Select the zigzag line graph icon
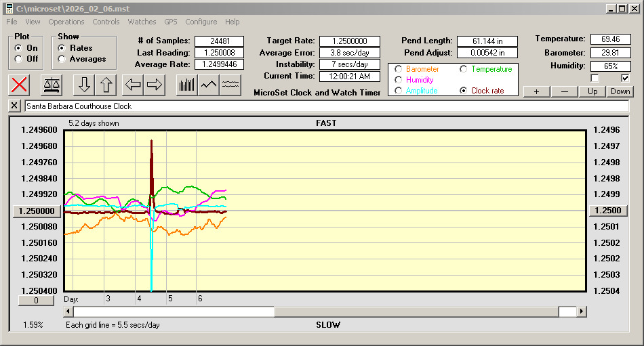 click(208, 85)
